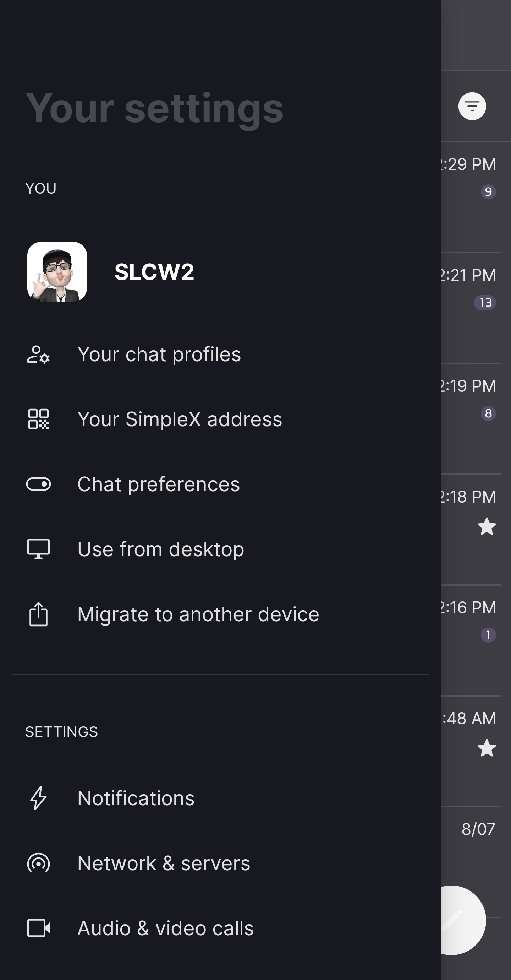Open Chat preferences

[159, 484]
